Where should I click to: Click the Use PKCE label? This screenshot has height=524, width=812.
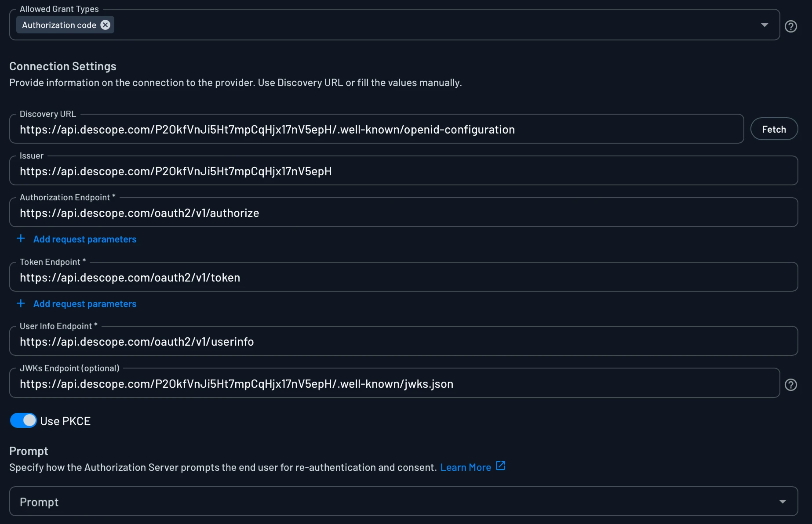[65, 421]
